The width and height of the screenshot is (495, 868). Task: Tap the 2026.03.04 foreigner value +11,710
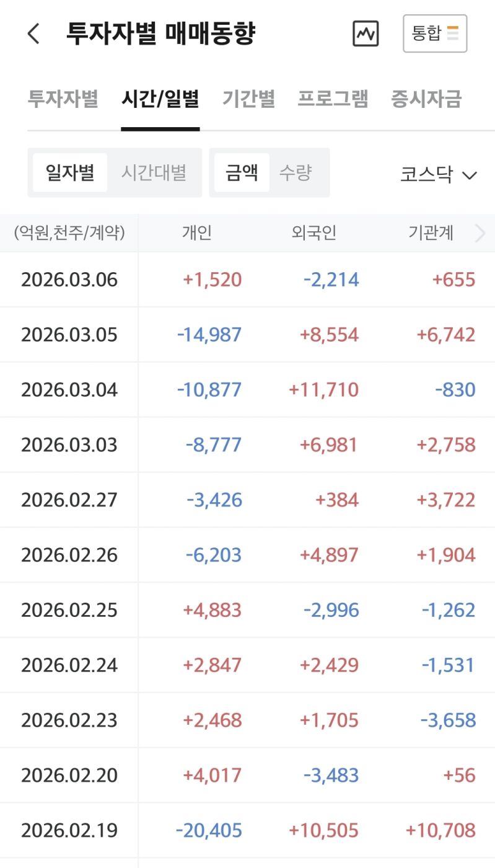pyautogui.click(x=323, y=390)
